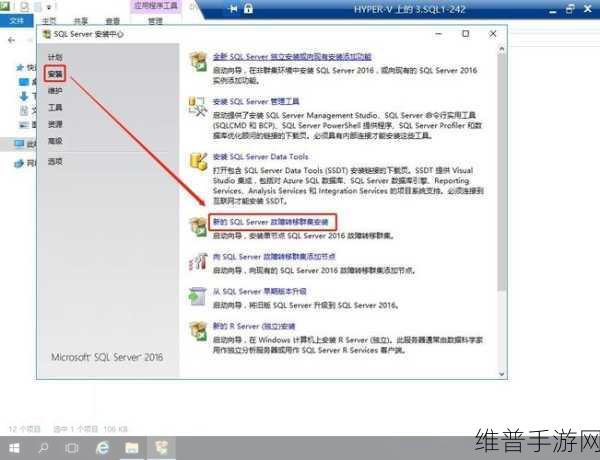Open the 从 SQL Server 早期版本升级 link

click(x=259, y=291)
